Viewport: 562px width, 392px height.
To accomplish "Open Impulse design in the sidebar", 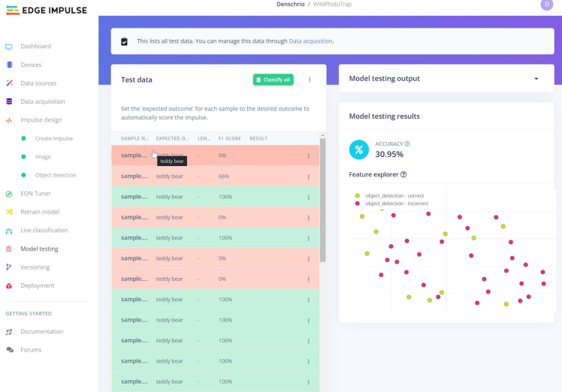I will [41, 119].
